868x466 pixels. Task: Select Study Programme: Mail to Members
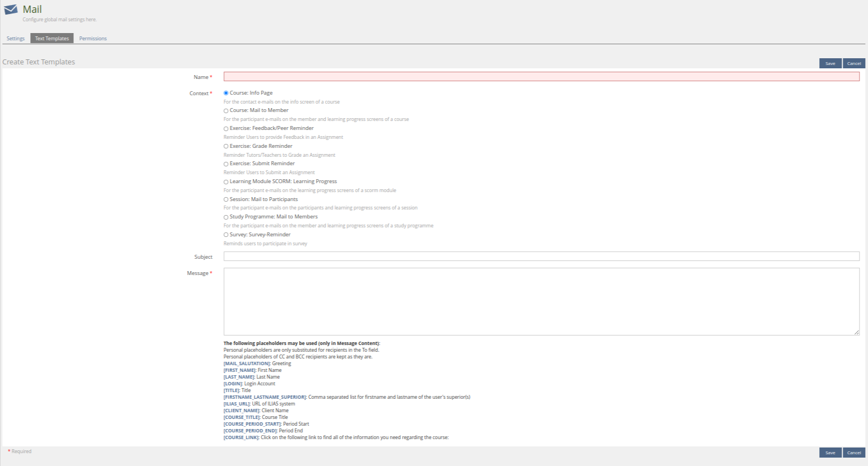click(x=226, y=217)
